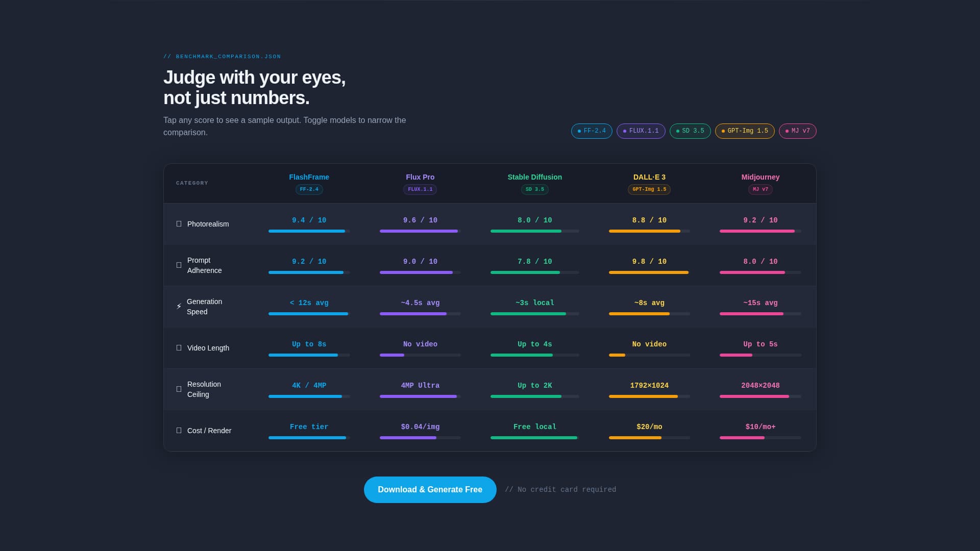Toggle the FLUX.1.1 model pill

click(x=641, y=131)
